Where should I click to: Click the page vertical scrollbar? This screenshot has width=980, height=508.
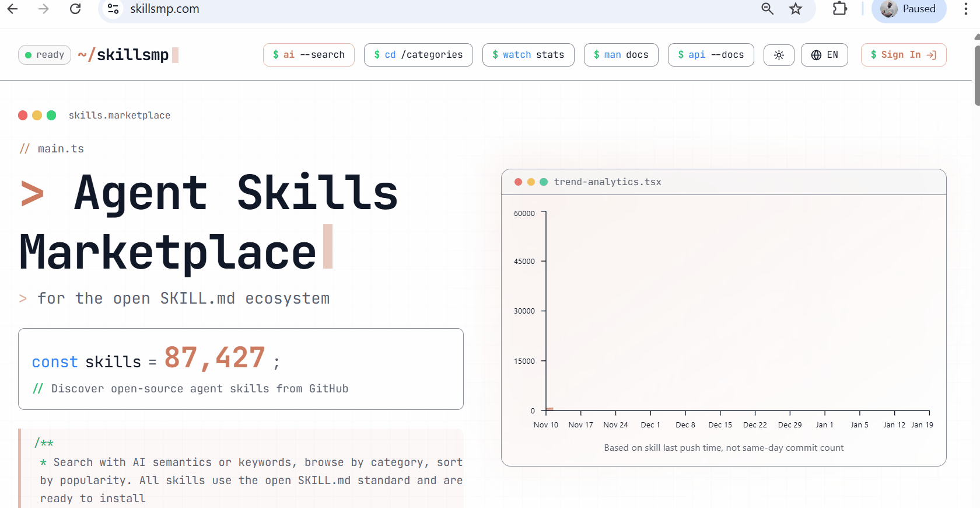point(977,76)
